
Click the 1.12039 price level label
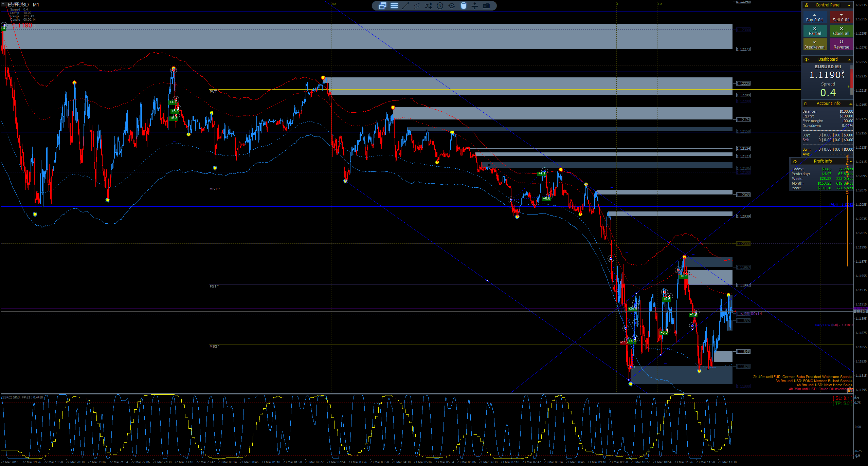(x=743, y=216)
